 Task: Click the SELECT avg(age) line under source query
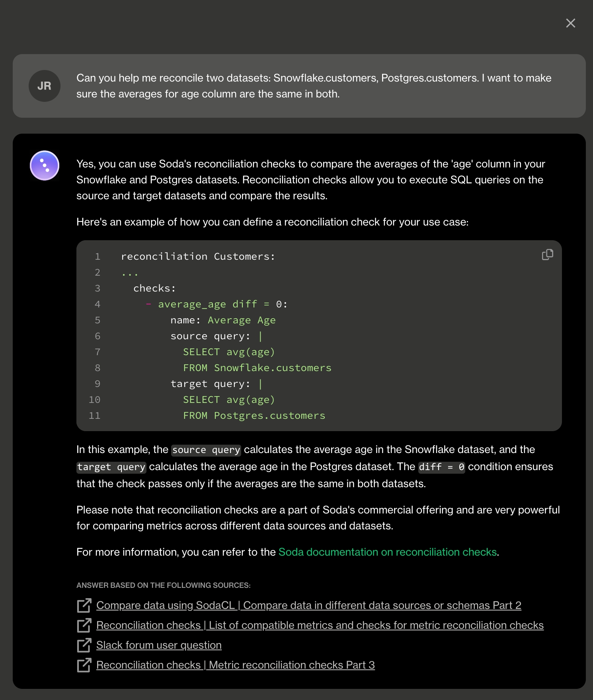click(229, 352)
